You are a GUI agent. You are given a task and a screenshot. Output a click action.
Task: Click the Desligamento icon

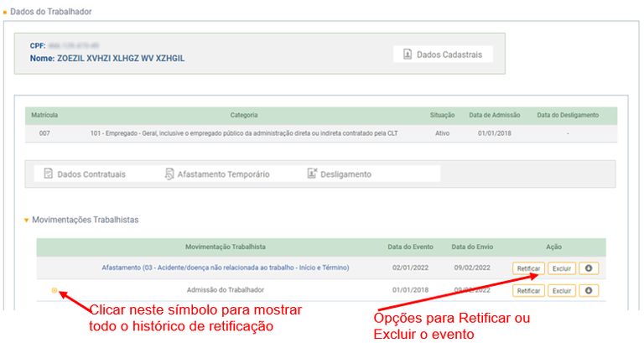pyautogui.click(x=312, y=174)
